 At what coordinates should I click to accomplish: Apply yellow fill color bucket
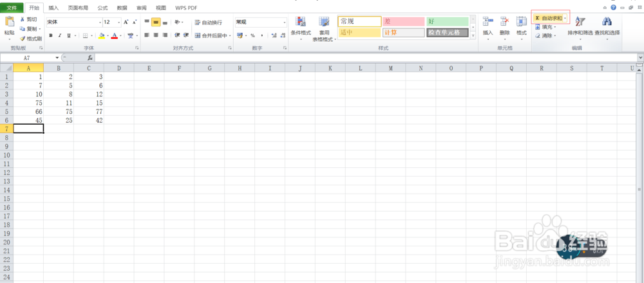tap(102, 35)
